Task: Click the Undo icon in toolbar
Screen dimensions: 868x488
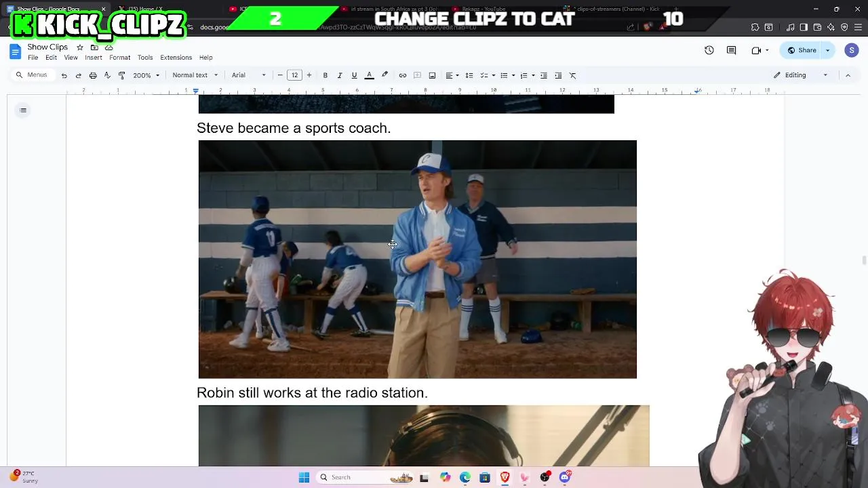Action: point(64,75)
